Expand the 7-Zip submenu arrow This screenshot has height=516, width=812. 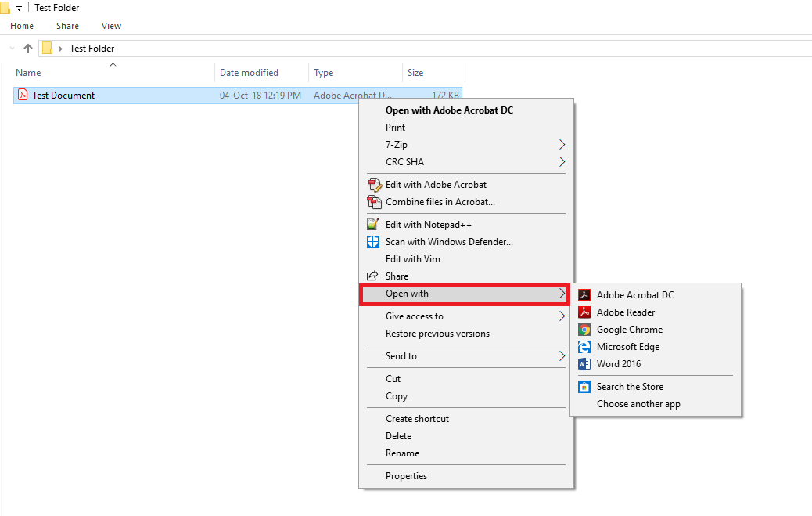(562, 145)
